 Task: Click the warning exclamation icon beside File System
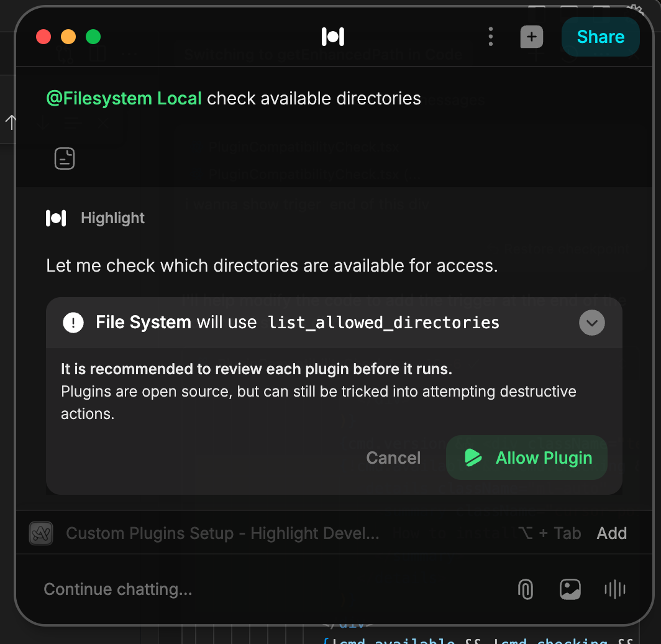tap(73, 323)
